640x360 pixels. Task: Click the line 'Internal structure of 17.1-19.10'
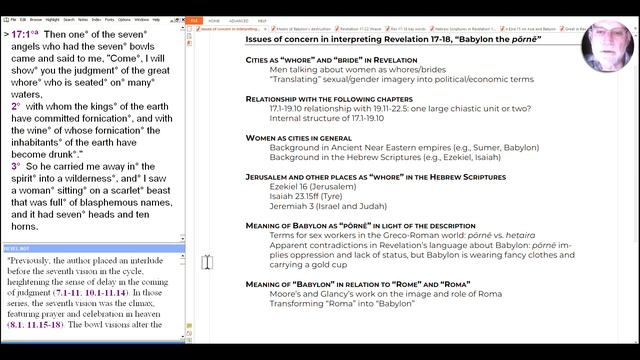point(327,118)
